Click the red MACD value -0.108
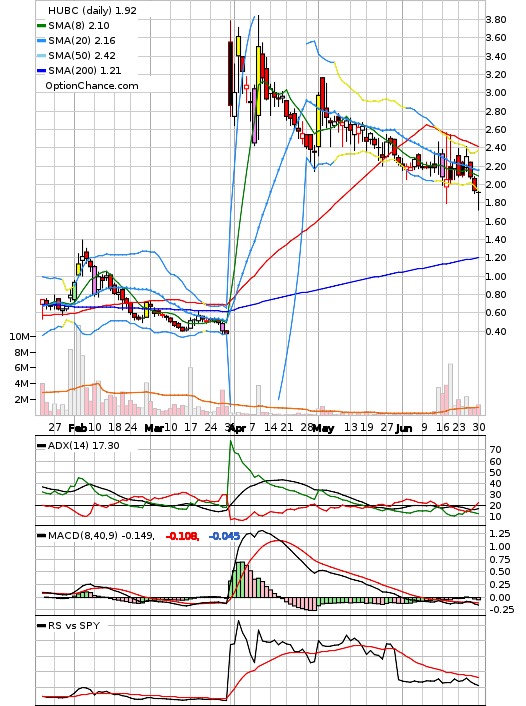Screen dimensions: 526x706 (x=182, y=536)
